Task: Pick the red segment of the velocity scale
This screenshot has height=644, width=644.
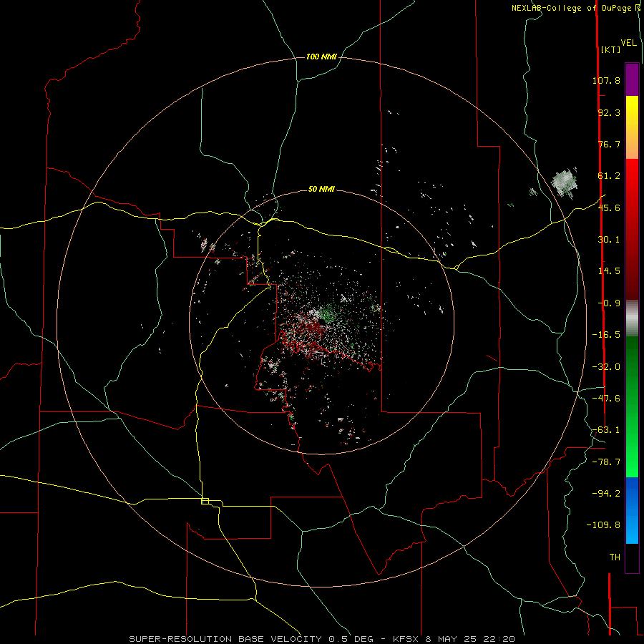Action: click(x=632, y=229)
